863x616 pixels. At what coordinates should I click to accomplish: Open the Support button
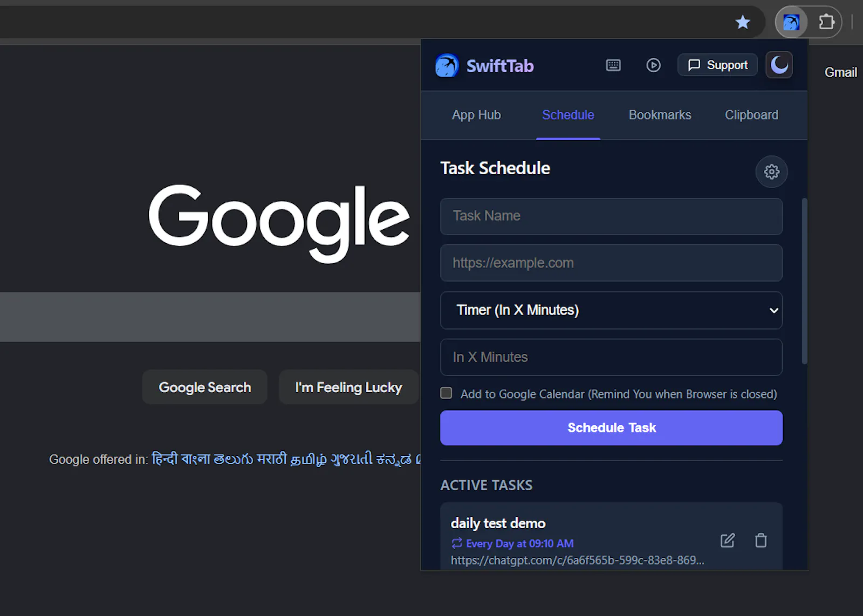click(x=717, y=65)
